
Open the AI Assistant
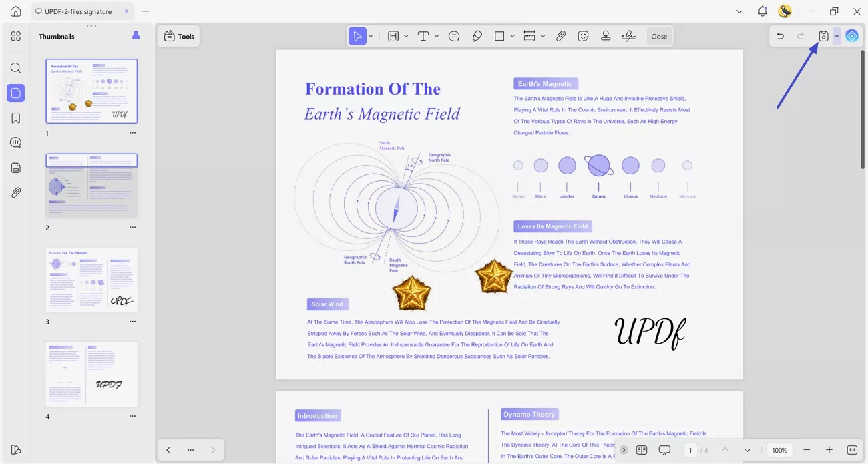click(852, 36)
